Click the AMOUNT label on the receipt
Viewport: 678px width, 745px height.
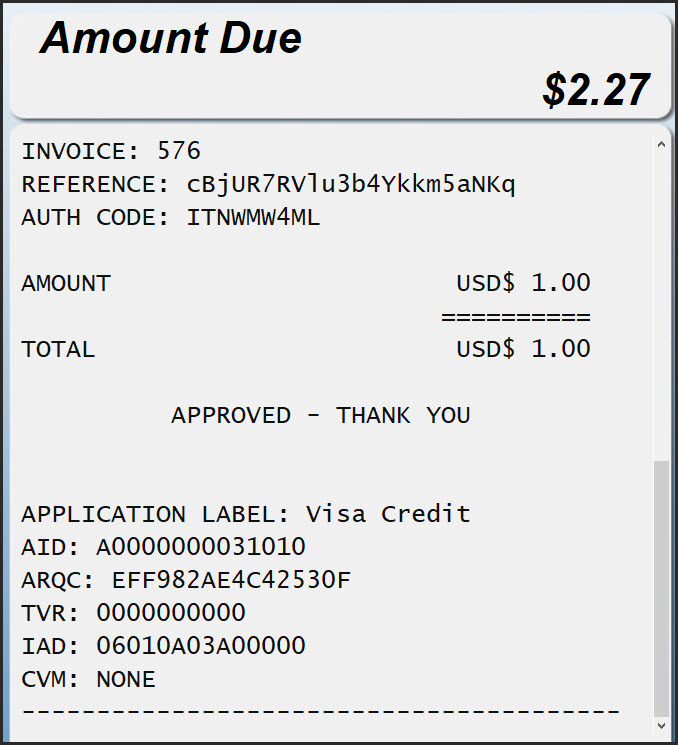pyautogui.click(x=66, y=283)
